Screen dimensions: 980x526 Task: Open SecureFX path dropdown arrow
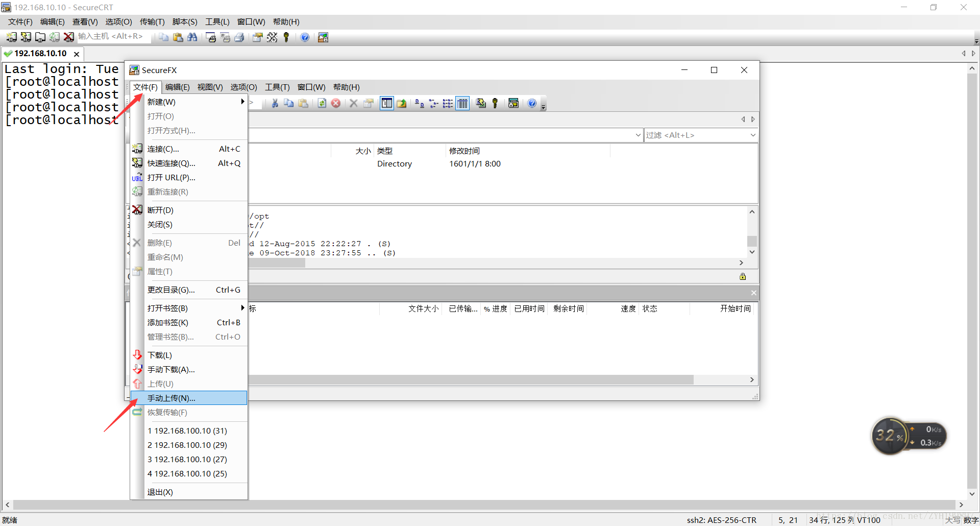click(x=638, y=135)
